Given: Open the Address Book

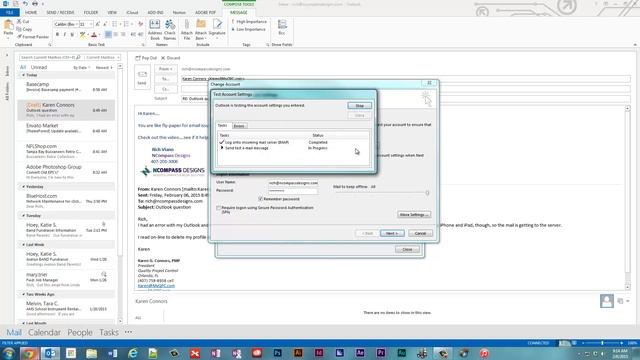Looking at the screenshot, I should tap(155, 30).
